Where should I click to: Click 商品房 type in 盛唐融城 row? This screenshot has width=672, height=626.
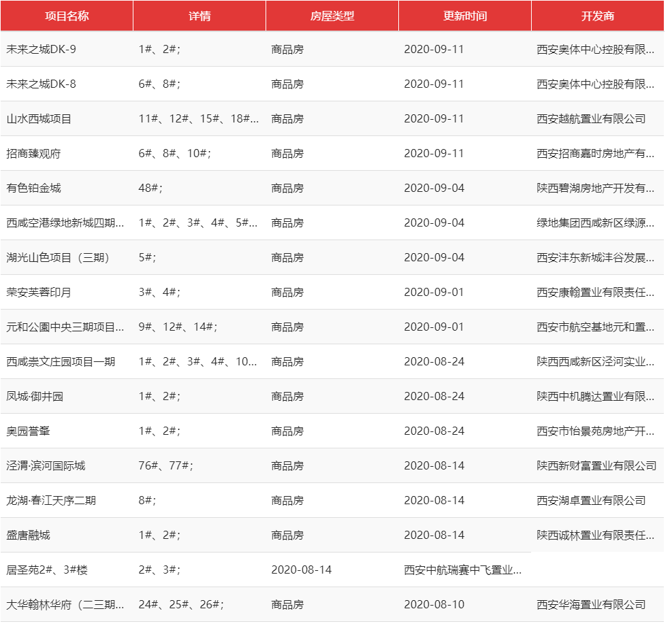pyautogui.click(x=287, y=535)
